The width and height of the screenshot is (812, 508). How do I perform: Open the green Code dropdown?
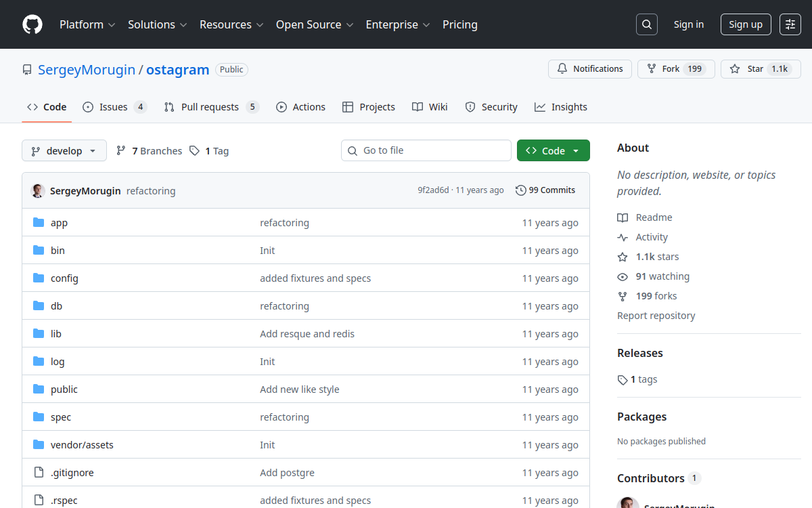point(553,151)
